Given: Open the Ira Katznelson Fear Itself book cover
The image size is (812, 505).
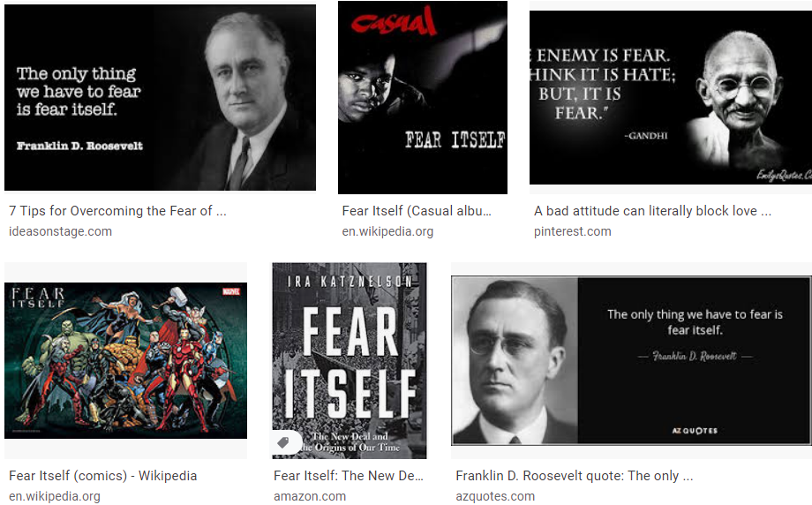Looking at the screenshot, I should click(x=350, y=360).
